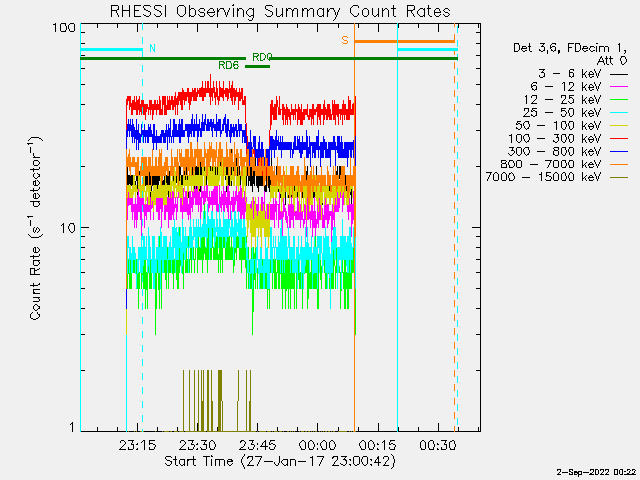This screenshot has width=640, height=480.
Task: Click the cyan N night flag label
Action: tap(153, 48)
